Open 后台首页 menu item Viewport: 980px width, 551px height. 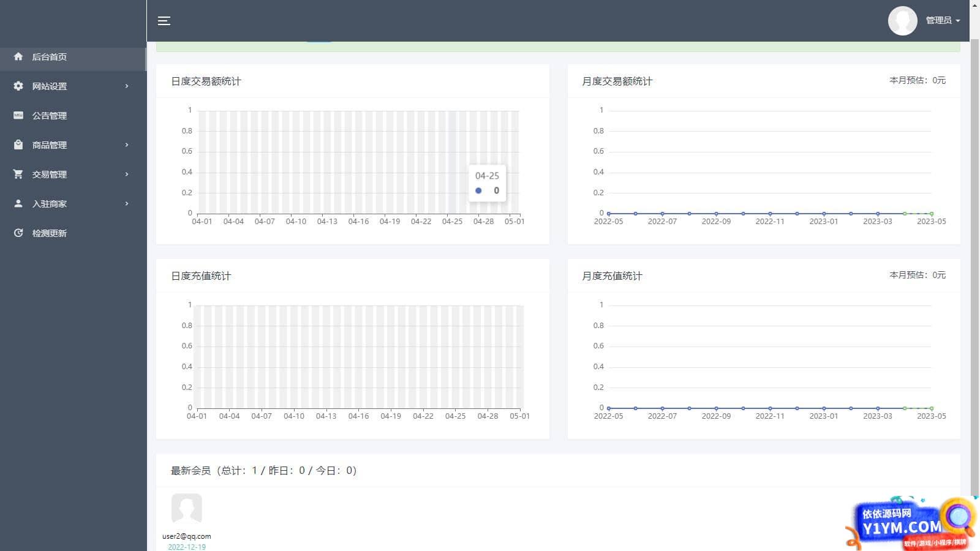pyautogui.click(x=73, y=57)
